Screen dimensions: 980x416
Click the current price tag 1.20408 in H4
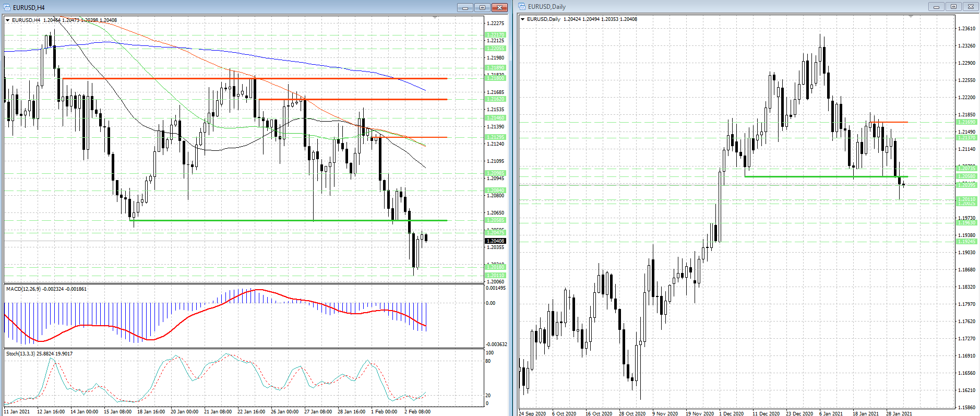coord(495,241)
